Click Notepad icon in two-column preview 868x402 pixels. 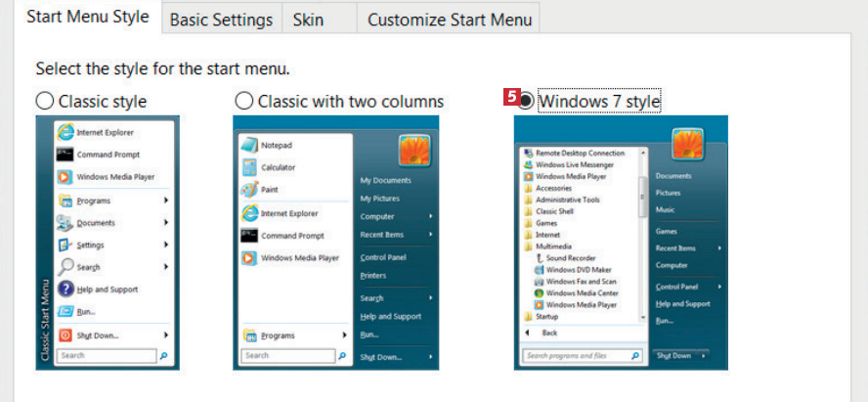[x=248, y=145]
